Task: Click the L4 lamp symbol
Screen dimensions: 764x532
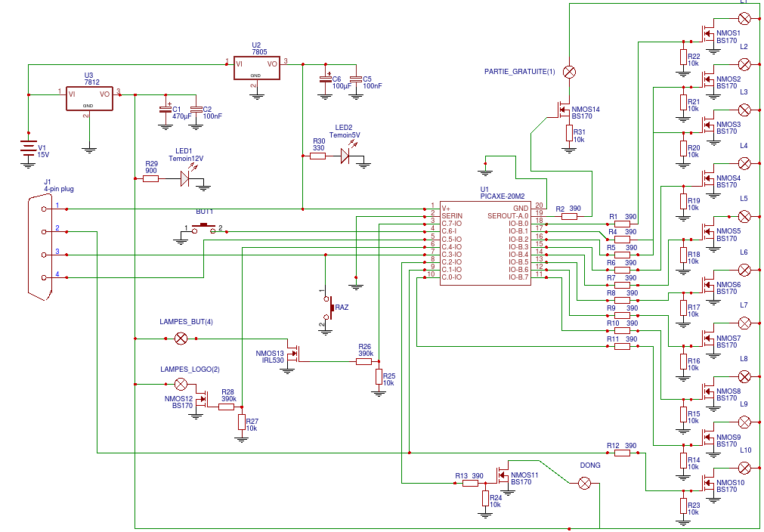Action: 744,163
